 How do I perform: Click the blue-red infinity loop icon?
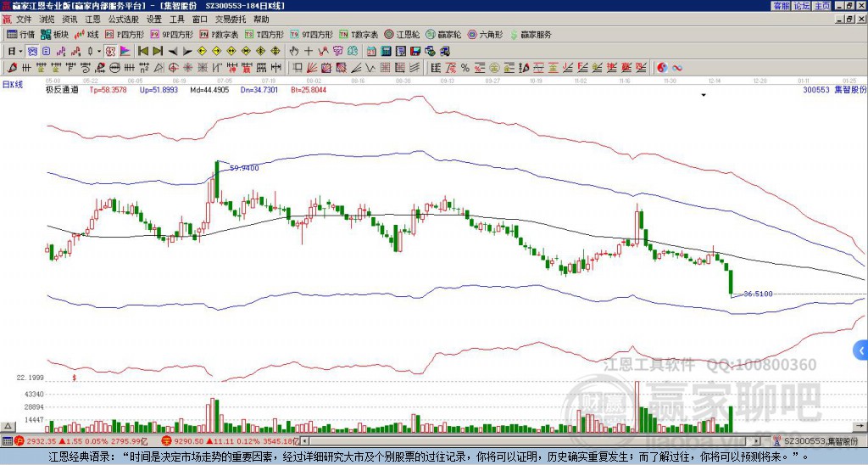point(676,68)
